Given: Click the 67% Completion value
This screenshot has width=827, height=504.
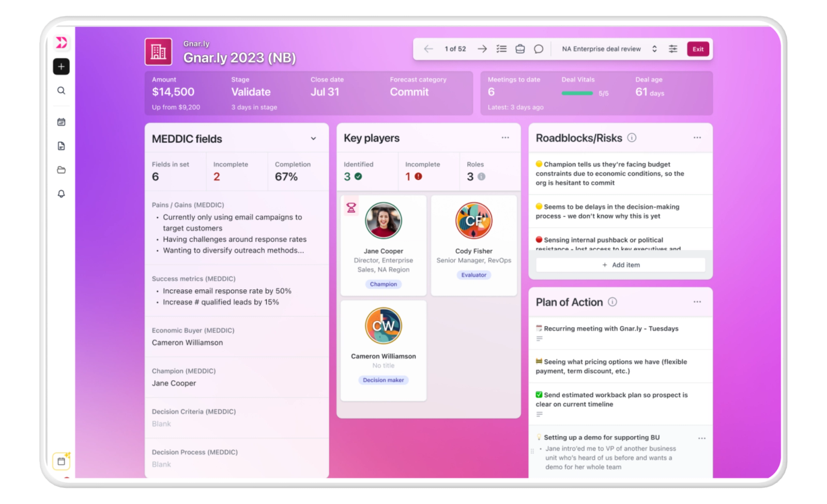Looking at the screenshot, I should click(286, 177).
